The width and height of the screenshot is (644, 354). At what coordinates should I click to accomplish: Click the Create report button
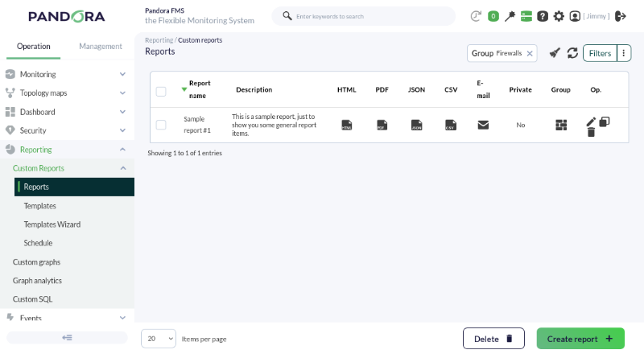tap(580, 339)
